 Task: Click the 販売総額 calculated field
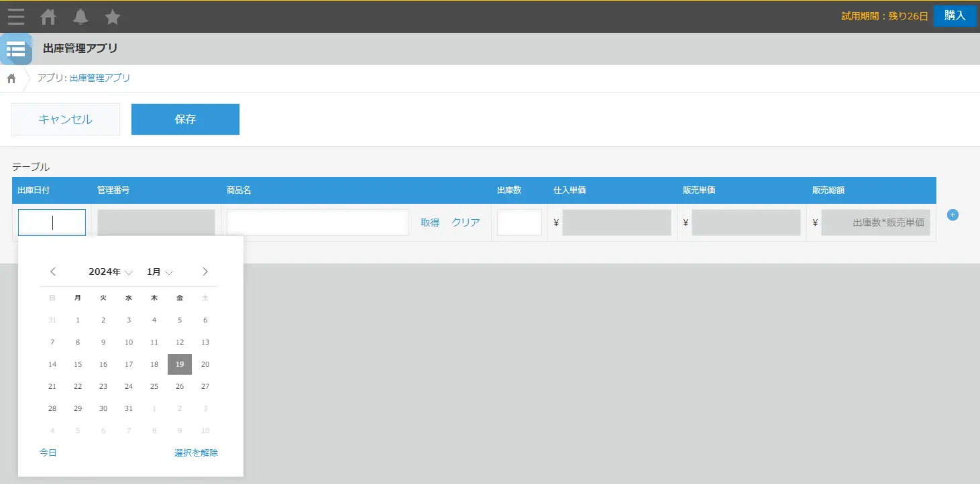tap(875, 223)
